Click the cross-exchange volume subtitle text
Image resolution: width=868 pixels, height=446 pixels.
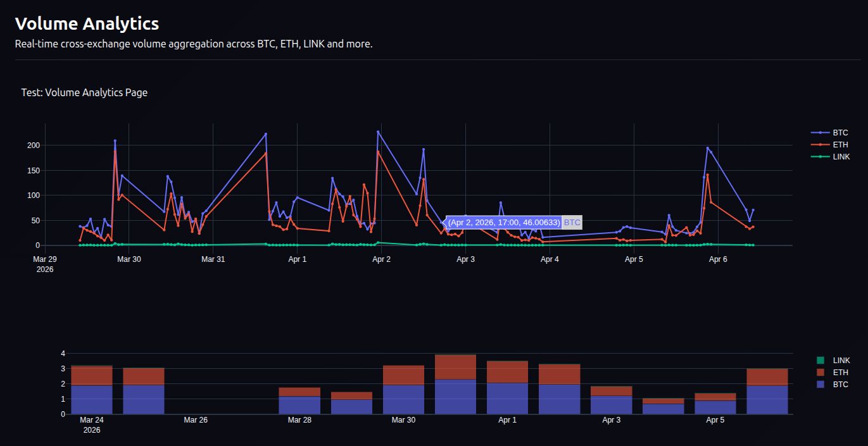(x=194, y=44)
